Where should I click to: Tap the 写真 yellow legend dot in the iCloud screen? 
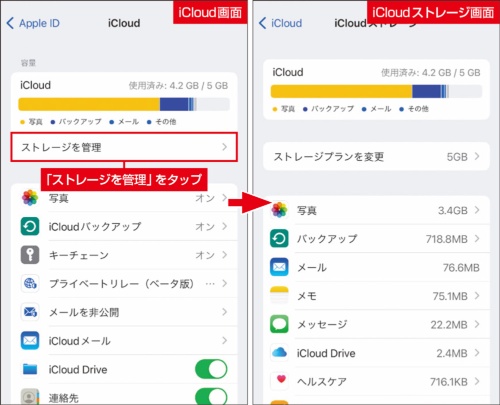pos(23,122)
